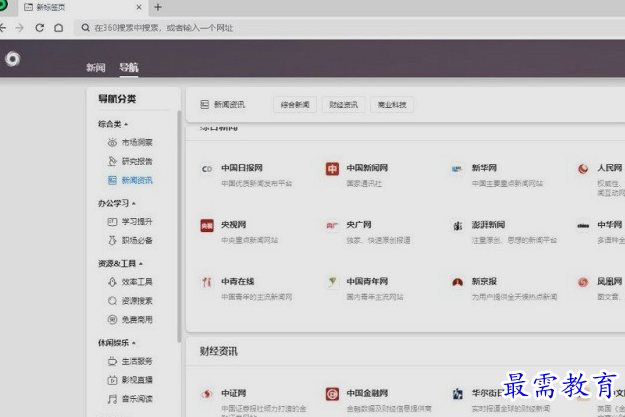Screen dimensions: 625x417
Task: Open 凤凰网 site icon
Action: tap(583, 283)
